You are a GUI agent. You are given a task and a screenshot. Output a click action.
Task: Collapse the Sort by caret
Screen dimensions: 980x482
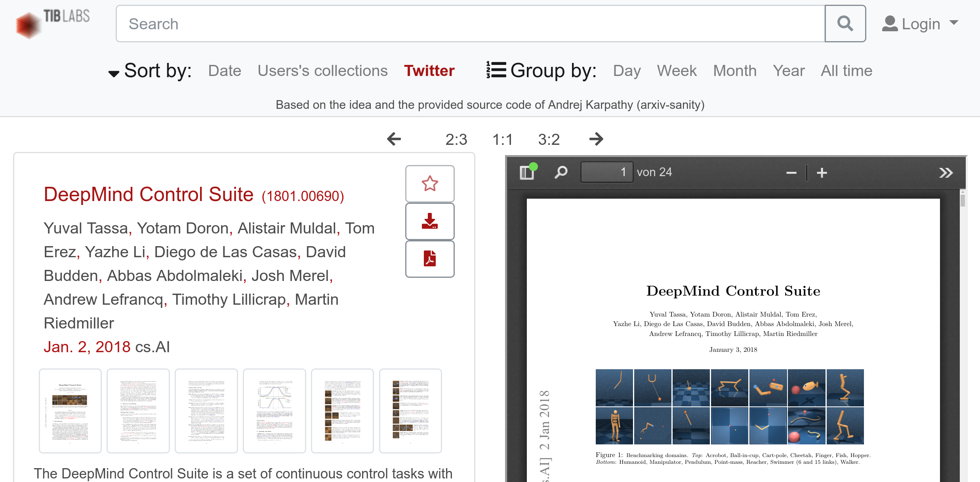tap(114, 73)
